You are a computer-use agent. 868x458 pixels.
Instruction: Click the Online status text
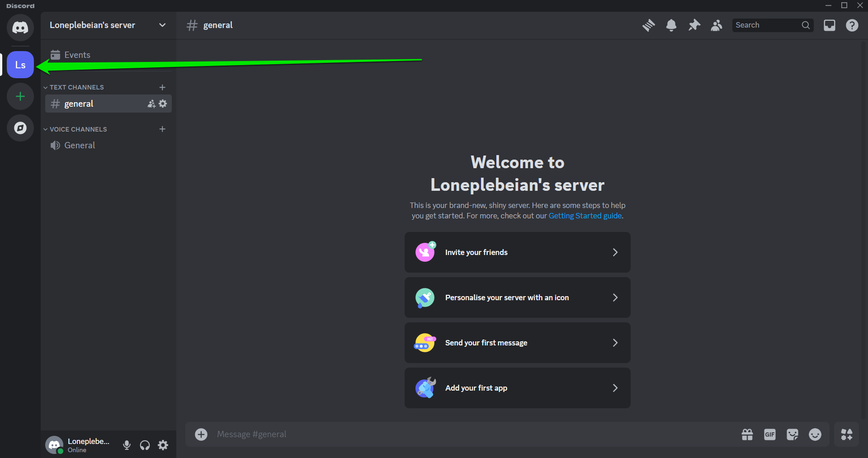tap(77, 450)
